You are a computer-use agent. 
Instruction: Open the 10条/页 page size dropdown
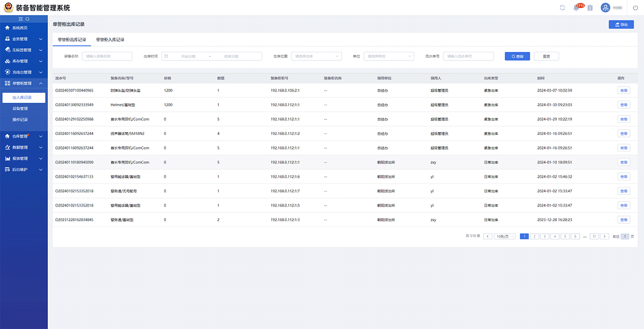(x=505, y=236)
